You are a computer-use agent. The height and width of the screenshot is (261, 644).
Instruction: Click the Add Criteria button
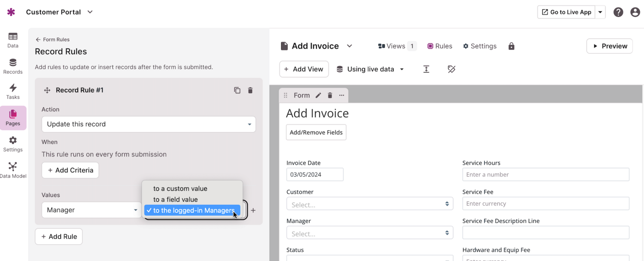click(x=70, y=170)
